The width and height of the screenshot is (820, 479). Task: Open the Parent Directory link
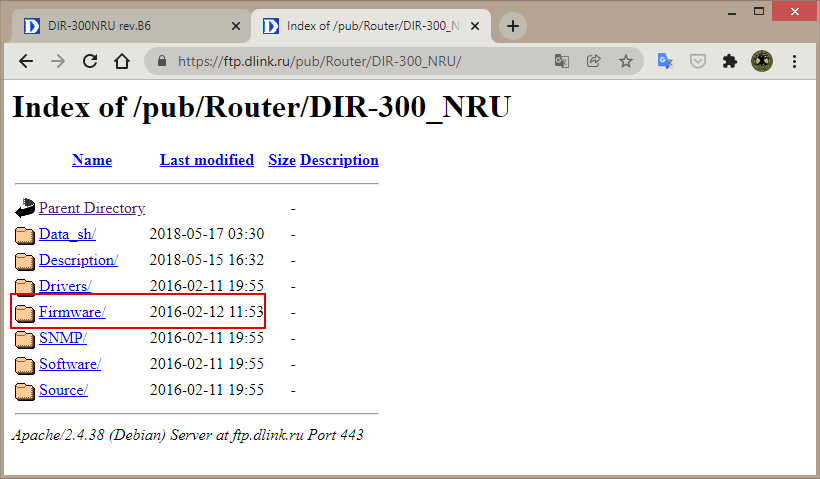92,208
